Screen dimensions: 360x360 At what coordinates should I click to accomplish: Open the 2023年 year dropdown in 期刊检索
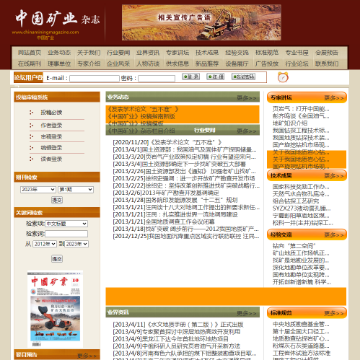38,190
